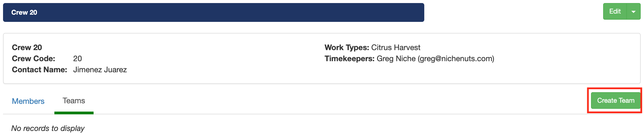
Task: Click the Contact Name label
Action: [x=39, y=69]
